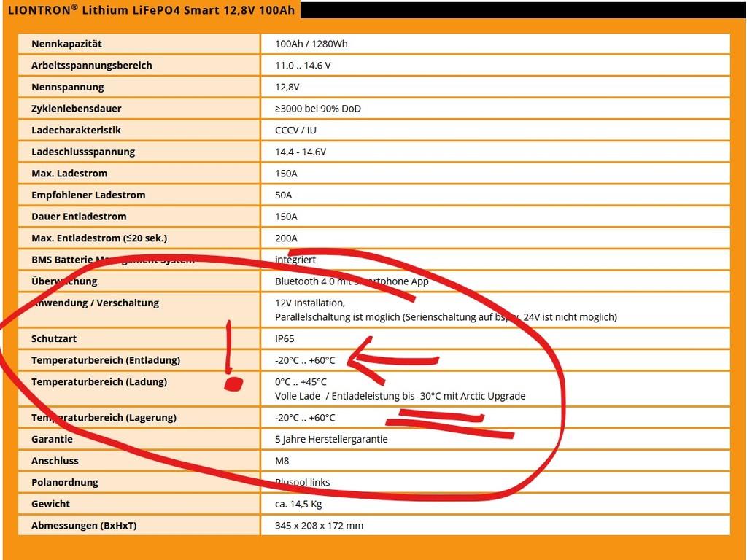
Task: Select the Anwendung / Verschaltung label
Action: (x=96, y=303)
